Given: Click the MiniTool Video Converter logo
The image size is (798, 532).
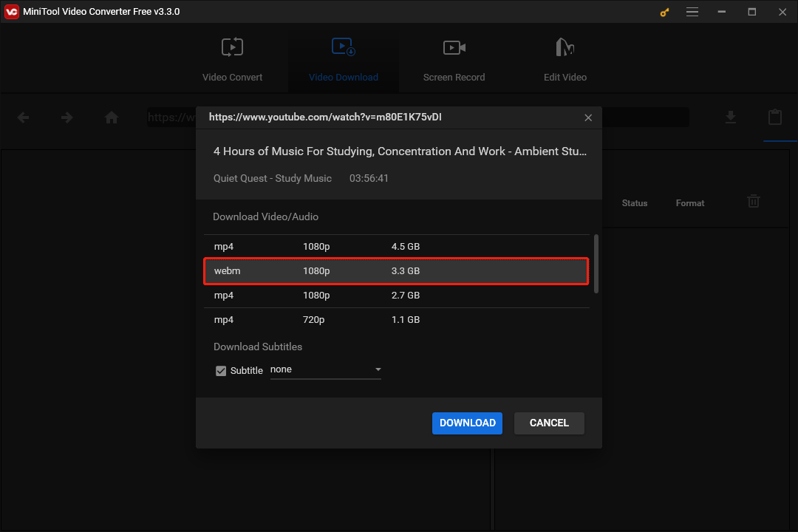Looking at the screenshot, I should coord(12,12).
